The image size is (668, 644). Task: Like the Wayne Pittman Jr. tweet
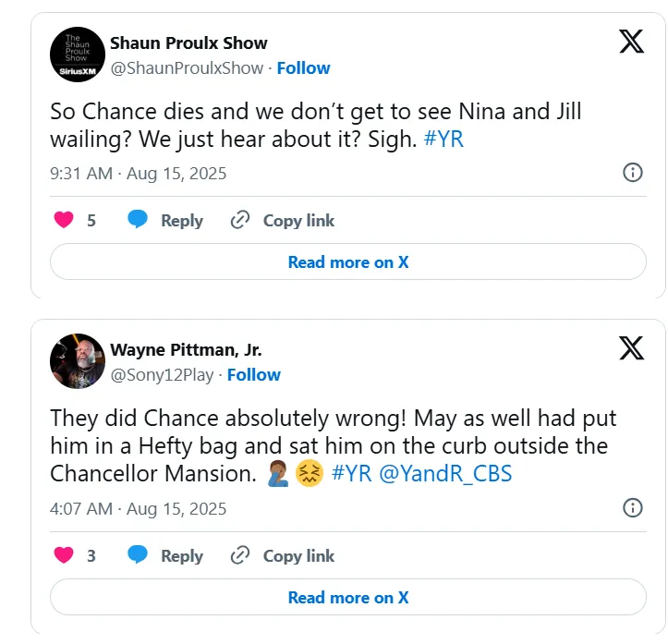(x=64, y=555)
